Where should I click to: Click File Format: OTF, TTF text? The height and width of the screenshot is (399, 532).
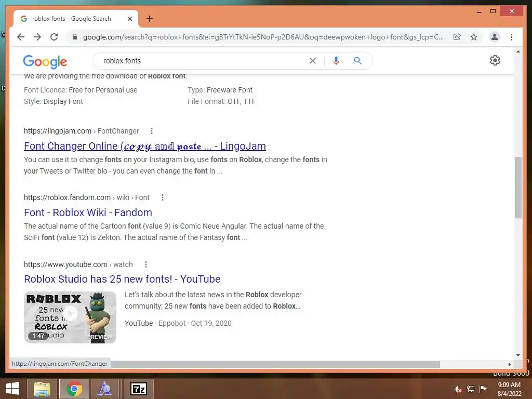point(221,101)
